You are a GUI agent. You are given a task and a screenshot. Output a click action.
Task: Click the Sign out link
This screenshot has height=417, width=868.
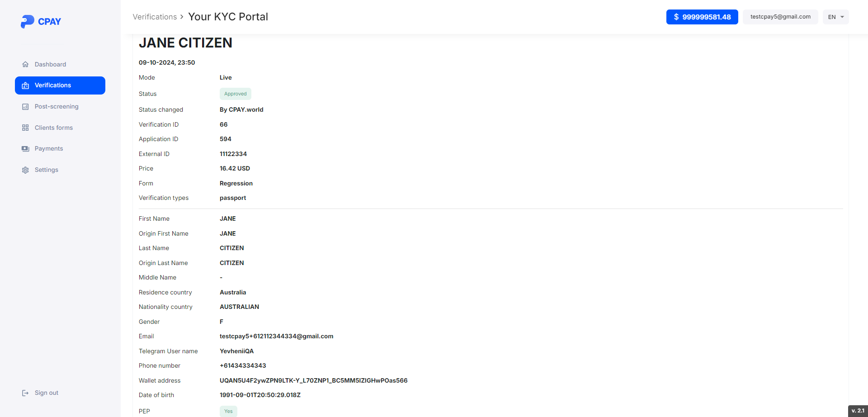click(47, 393)
